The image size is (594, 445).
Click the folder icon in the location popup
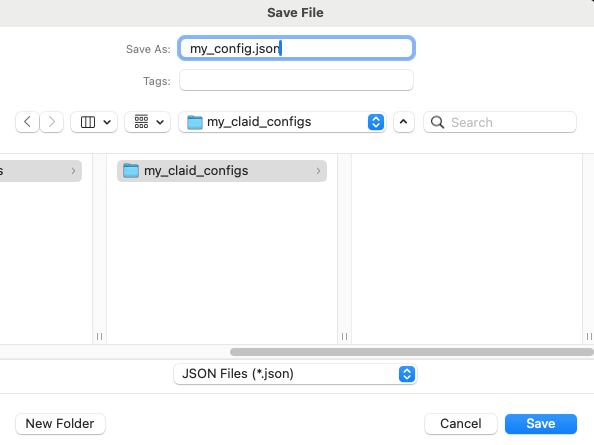pyautogui.click(x=195, y=122)
